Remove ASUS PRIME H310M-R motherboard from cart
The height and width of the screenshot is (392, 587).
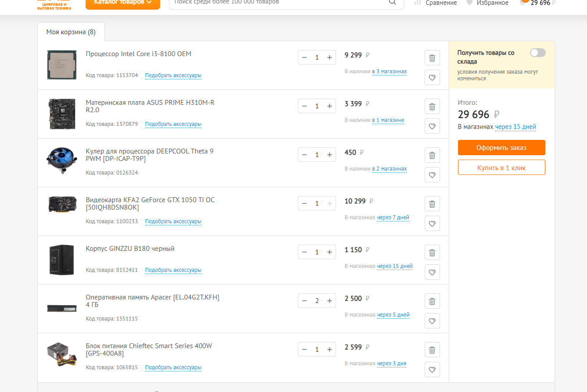pos(432,107)
